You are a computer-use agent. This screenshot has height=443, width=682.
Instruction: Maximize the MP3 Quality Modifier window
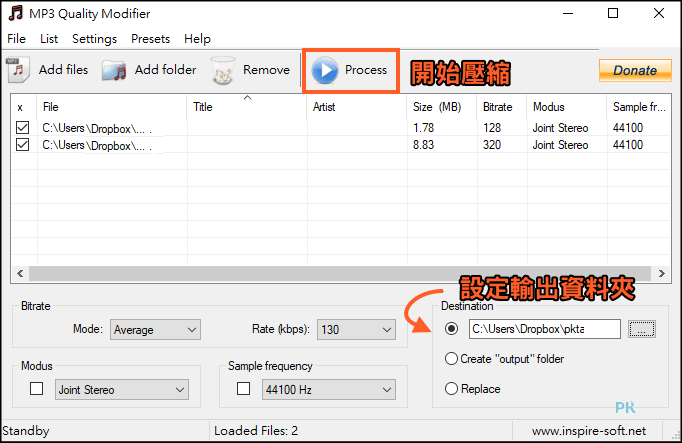pyautogui.click(x=613, y=13)
